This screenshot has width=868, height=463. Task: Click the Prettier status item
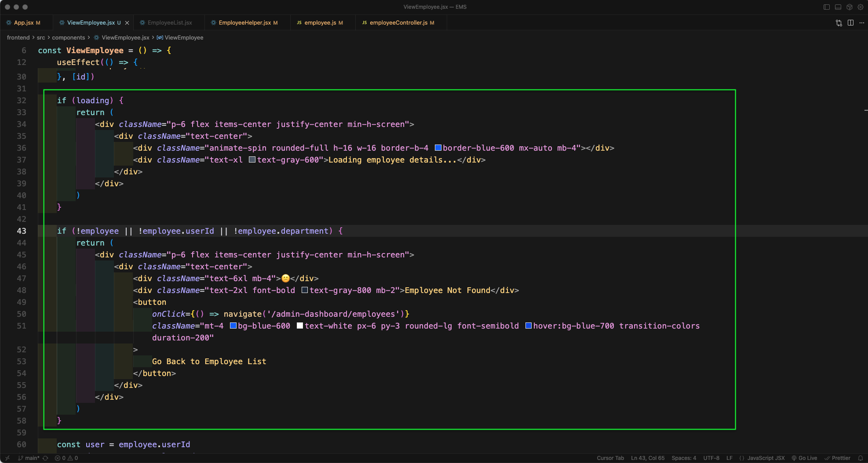(x=838, y=458)
